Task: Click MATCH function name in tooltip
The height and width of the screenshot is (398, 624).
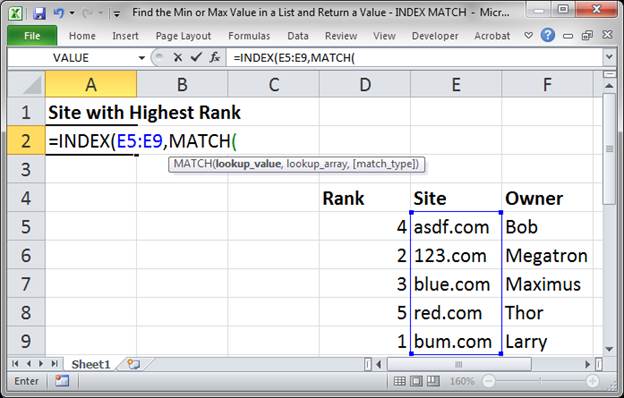Action: [193, 164]
